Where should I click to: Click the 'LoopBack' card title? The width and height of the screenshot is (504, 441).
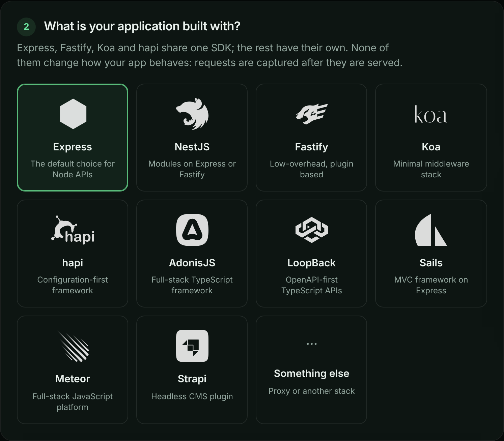pyautogui.click(x=312, y=263)
